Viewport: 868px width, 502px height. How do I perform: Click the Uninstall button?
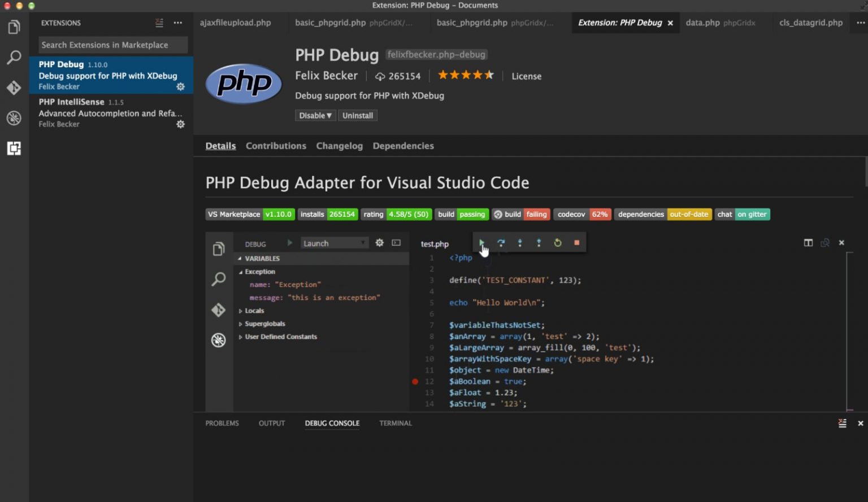358,115
